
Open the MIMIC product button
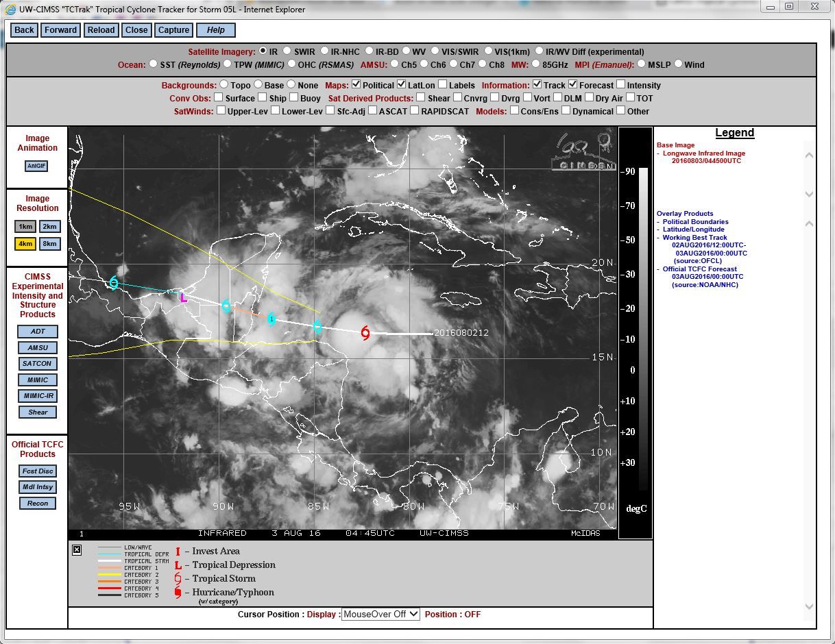click(38, 380)
